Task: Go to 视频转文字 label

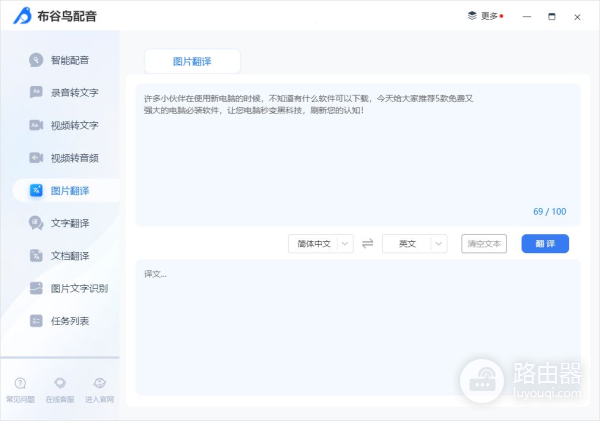Action: click(75, 125)
